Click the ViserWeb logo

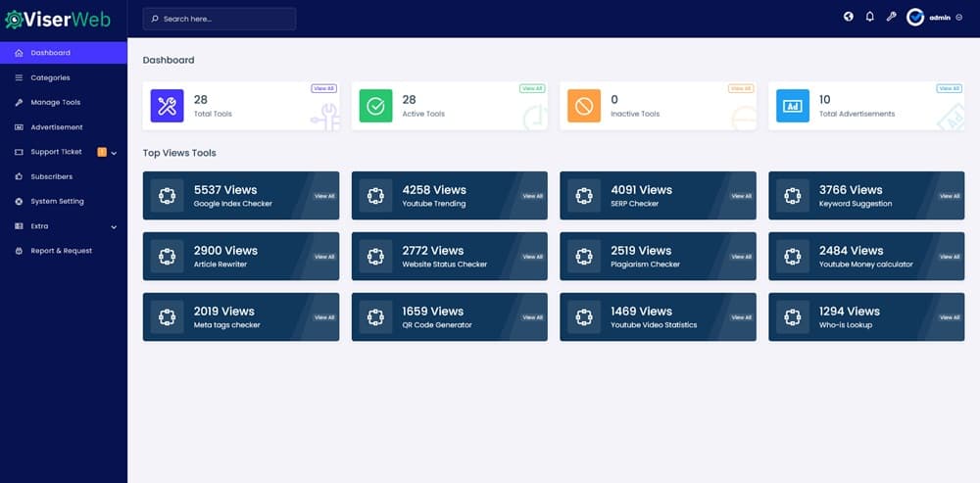point(58,19)
